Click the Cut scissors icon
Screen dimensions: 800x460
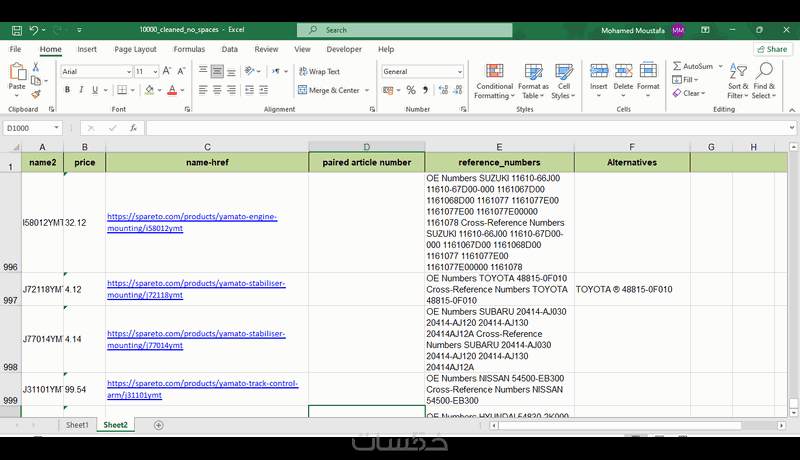pos(36,67)
